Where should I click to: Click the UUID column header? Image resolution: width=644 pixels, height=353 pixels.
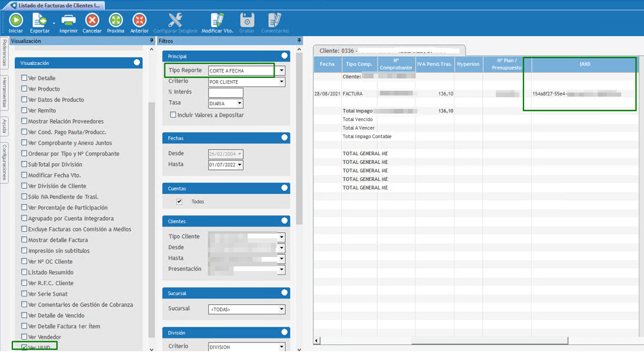tap(585, 64)
